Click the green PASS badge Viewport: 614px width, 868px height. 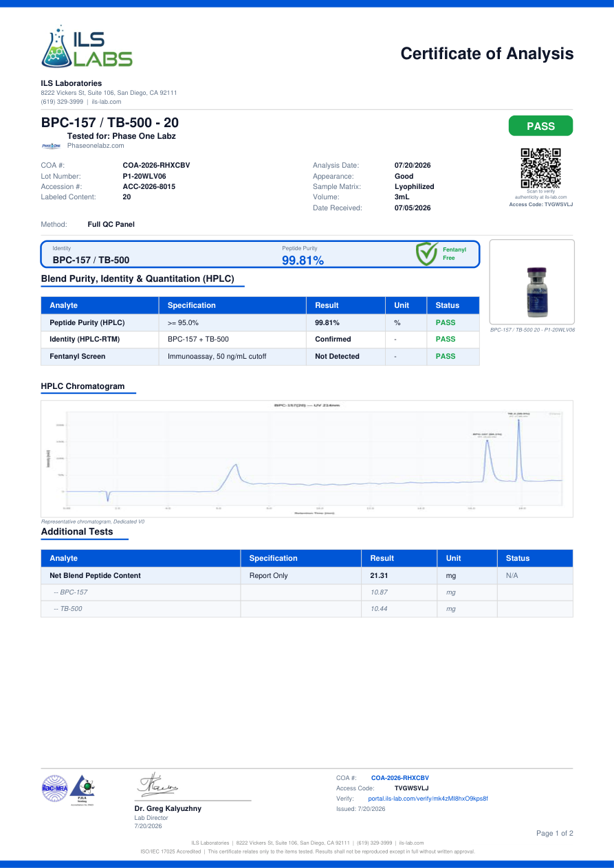(540, 126)
